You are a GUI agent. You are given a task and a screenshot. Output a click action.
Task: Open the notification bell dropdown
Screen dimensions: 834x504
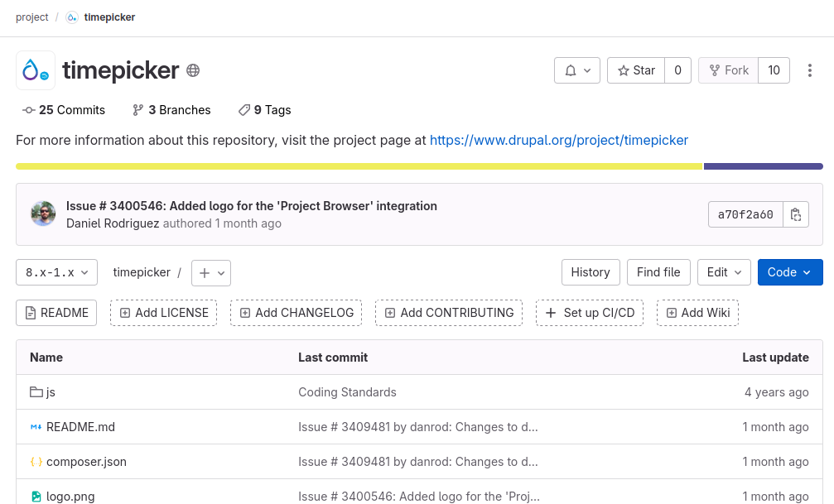point(577,70)
